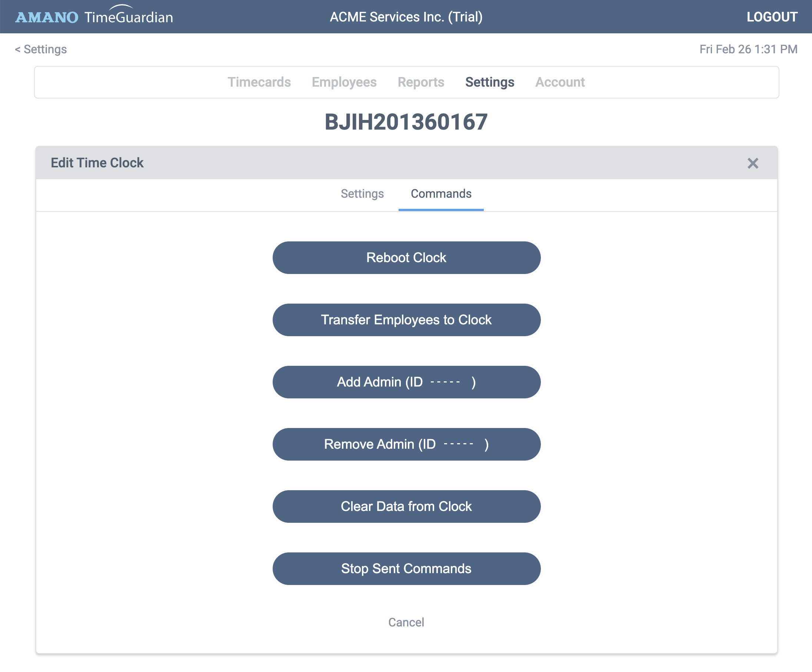The width and height of the screenshot is (812, 672).
Task: Click into the Add Admin ID field
Action: pos(445,382)
